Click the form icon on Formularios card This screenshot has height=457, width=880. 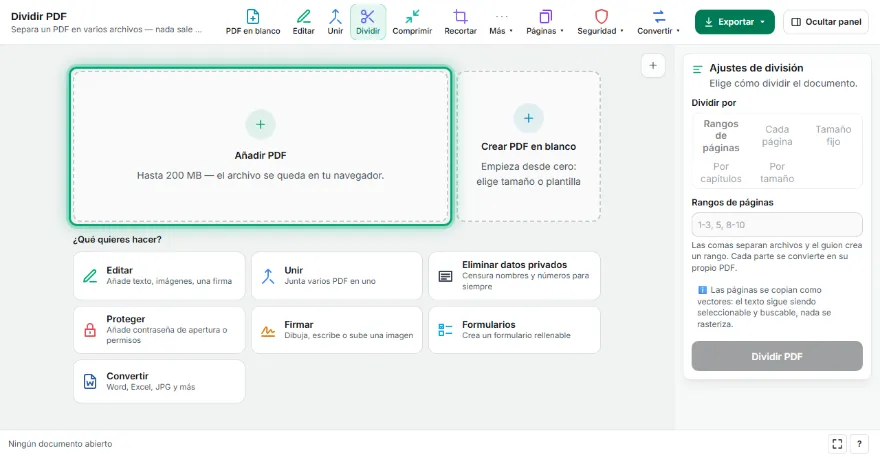pyautogui.click(x=445, y=330)
